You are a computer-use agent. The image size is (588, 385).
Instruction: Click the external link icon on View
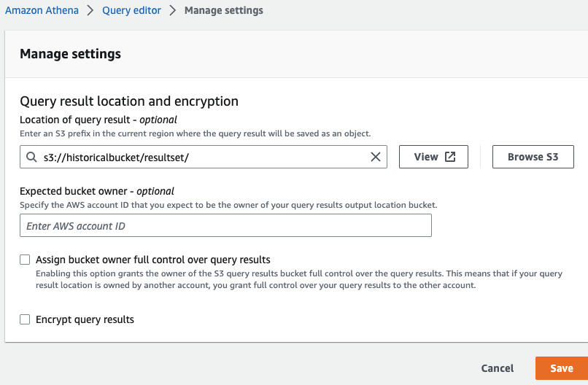coord(450,157)
